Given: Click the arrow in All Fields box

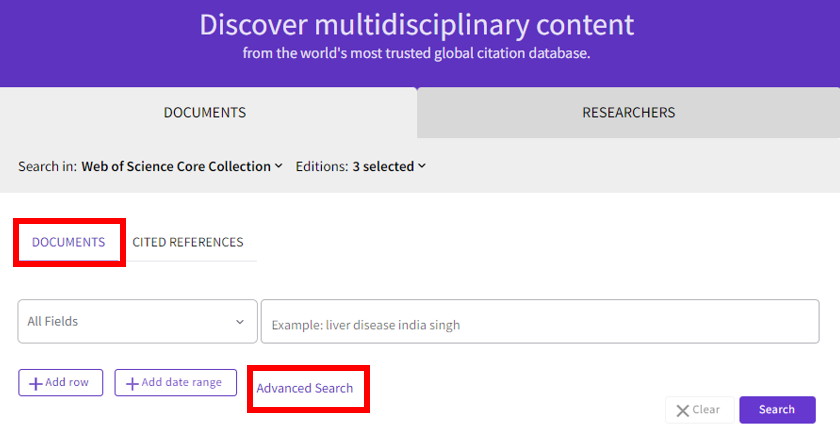Looking at the screenshot, I should [x=239, y=322].
